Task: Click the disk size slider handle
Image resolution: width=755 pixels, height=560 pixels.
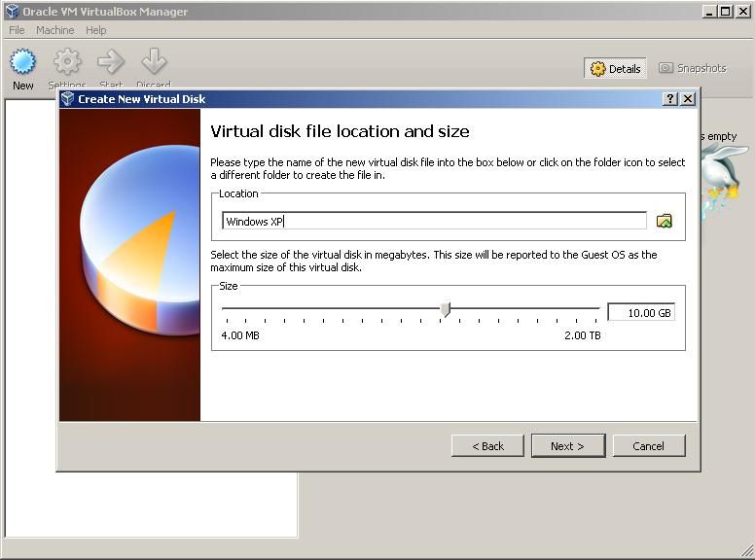Action: tap(446, 309)
